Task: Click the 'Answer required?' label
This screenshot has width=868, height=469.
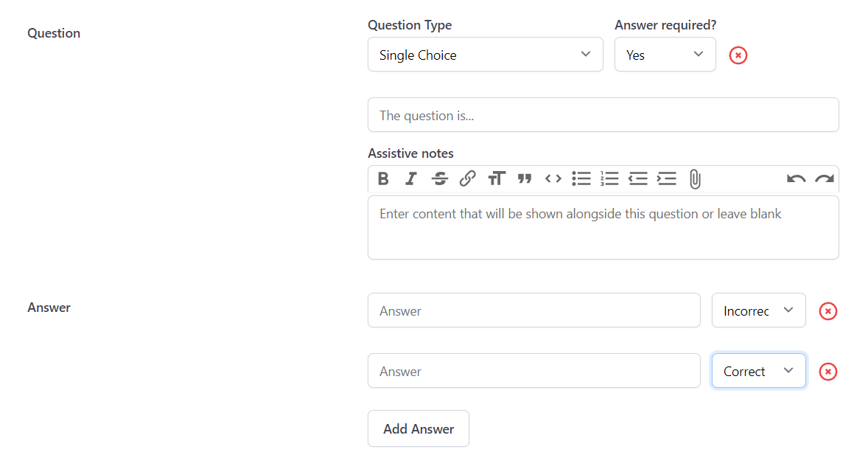Action: pos(665,26)
